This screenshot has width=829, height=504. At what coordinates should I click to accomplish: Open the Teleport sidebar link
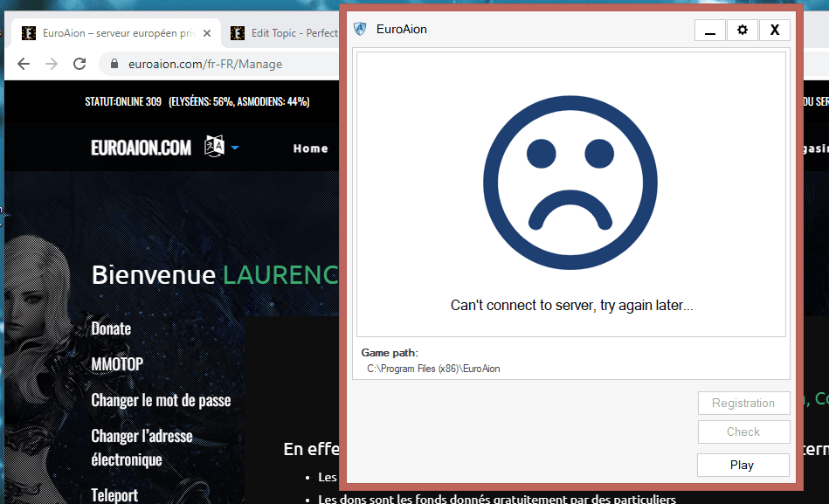click(x=114, y=494)
